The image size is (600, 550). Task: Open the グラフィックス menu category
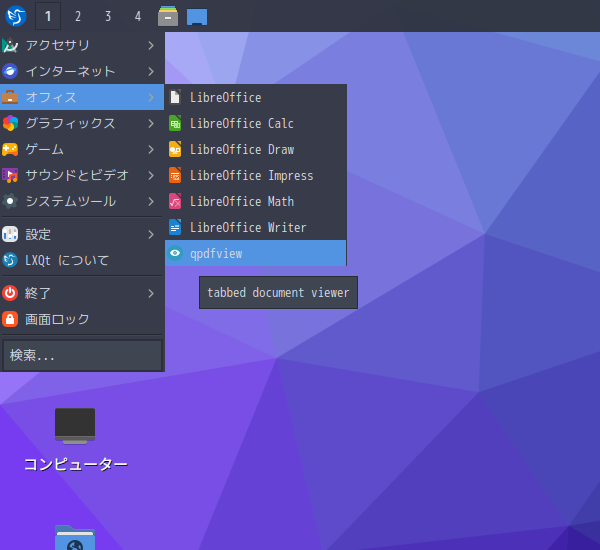click(82, 123)
